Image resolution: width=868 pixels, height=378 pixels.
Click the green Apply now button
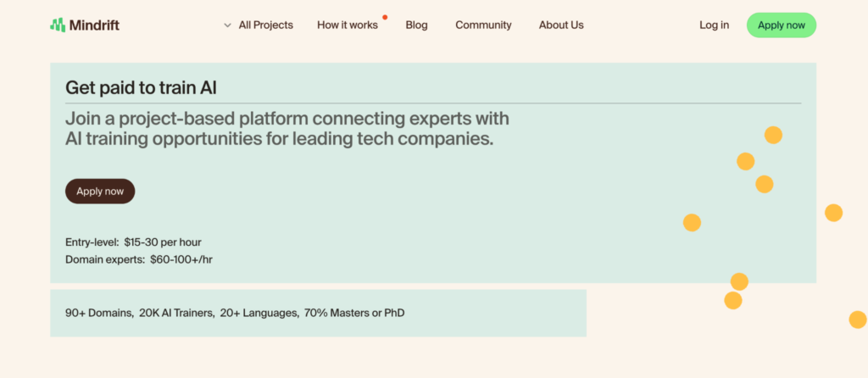(x=781, y=25)
